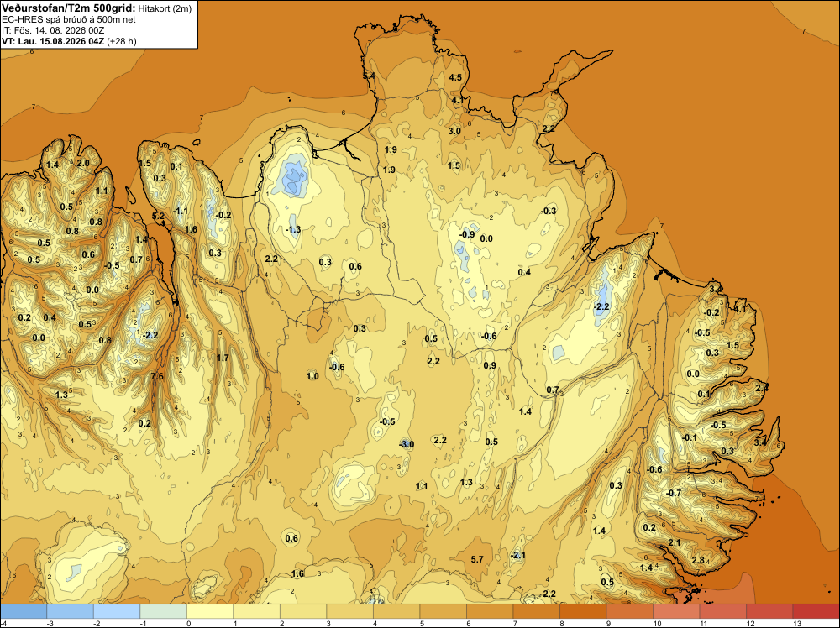Select the -3.0 temperature reading
Viewport: 840px width, 628px height.
407,444
